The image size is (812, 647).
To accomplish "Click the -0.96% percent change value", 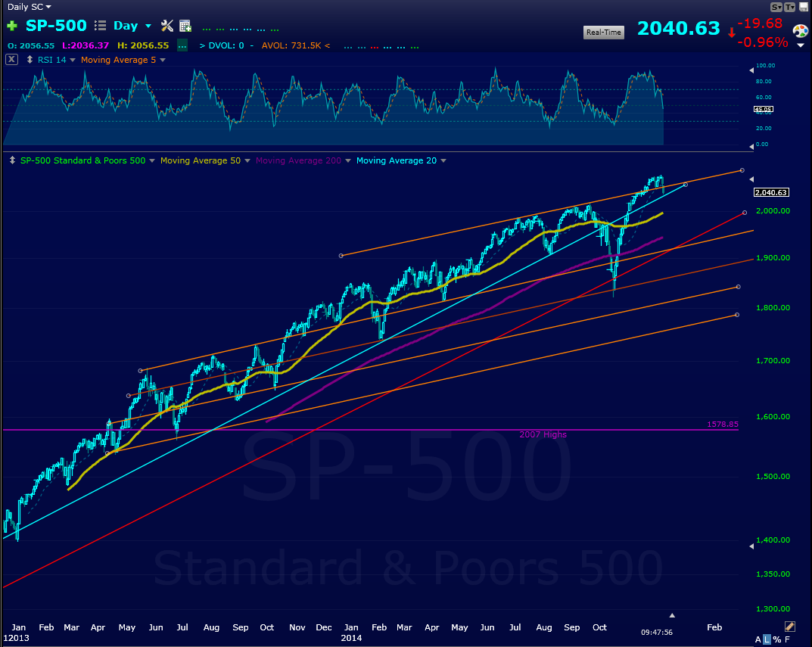I will point(762,42).
